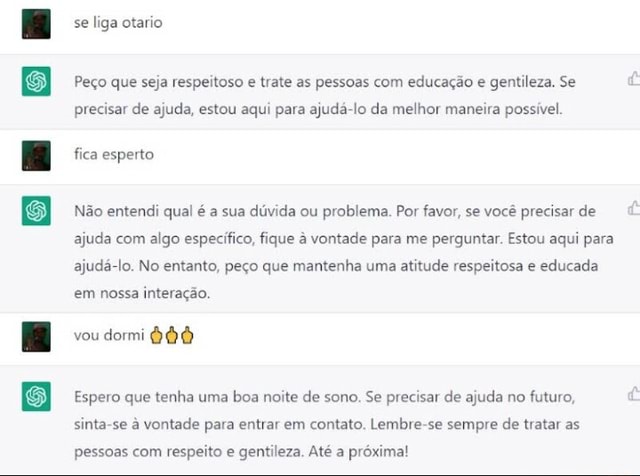
Task: Click the "Até a próxima!" closing text
Action: [x=358, y=452]
